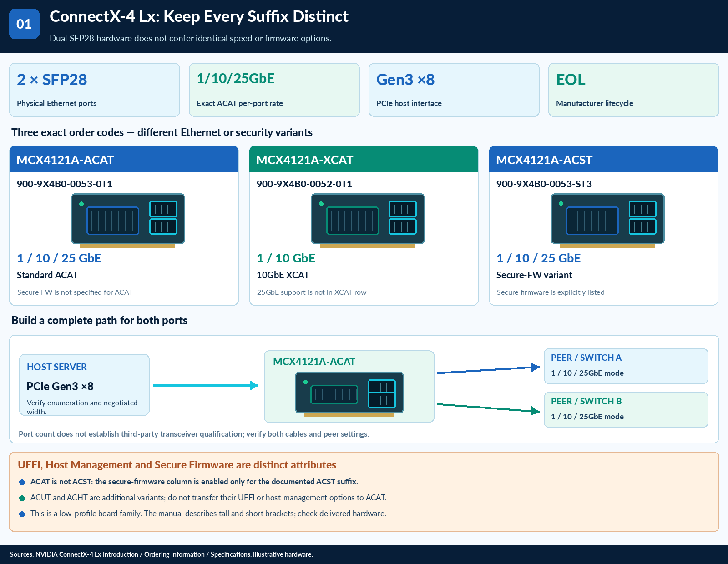Screen dimensions: 728x564
Task: Click the EOL stat heading
Action: 571,80
